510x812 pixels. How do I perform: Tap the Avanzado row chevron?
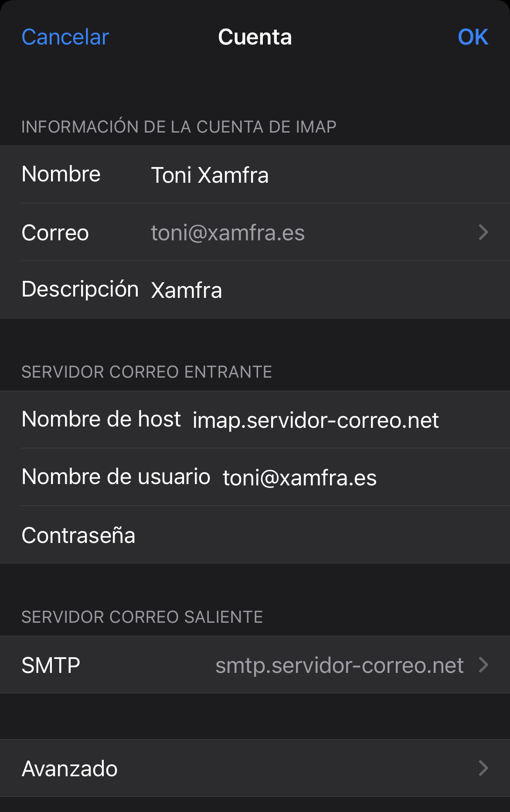(483, 768)
